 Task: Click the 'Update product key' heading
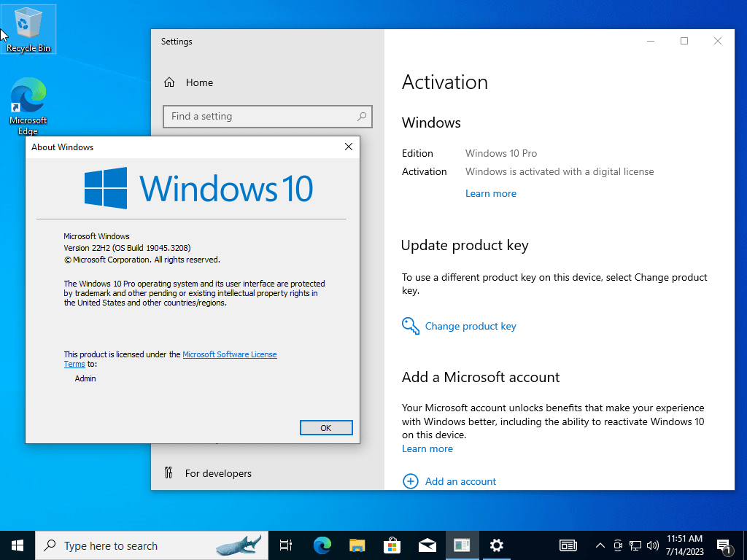click(x=465, y=245)
